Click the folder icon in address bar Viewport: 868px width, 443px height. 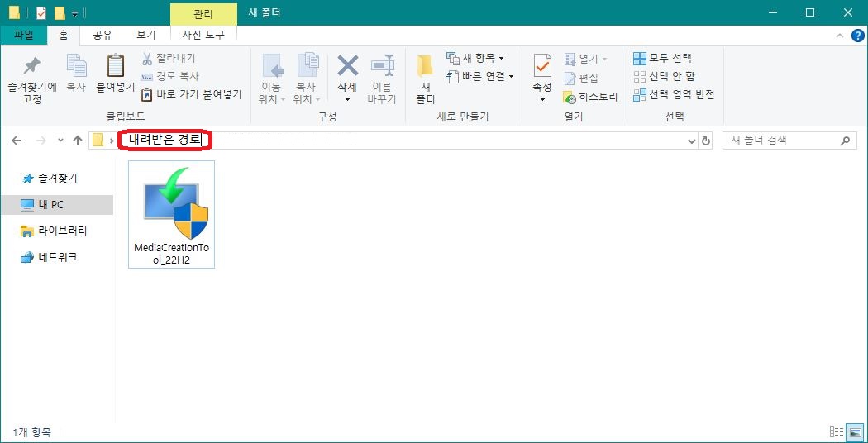98,141
